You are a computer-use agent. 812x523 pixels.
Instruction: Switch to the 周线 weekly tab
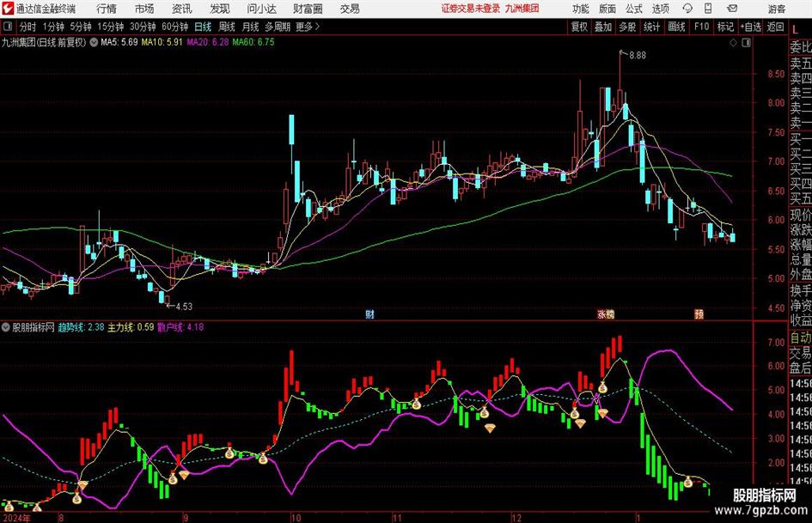(x=227, y=27)
